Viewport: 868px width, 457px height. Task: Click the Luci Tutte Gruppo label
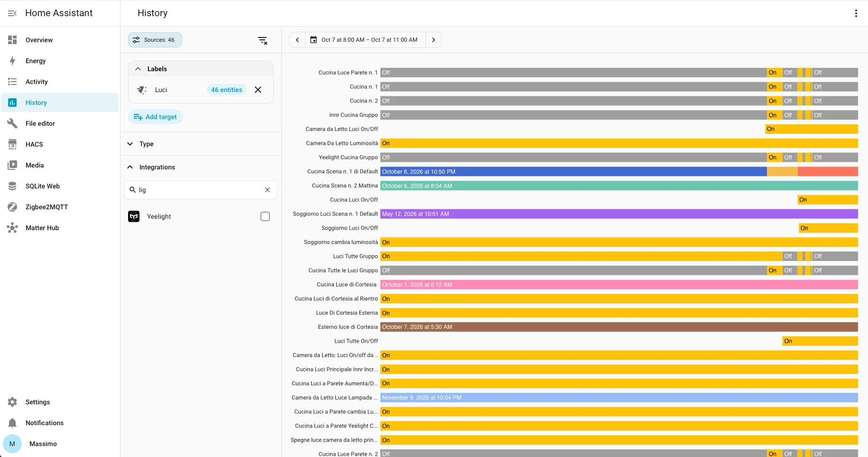tap(355, 256)
